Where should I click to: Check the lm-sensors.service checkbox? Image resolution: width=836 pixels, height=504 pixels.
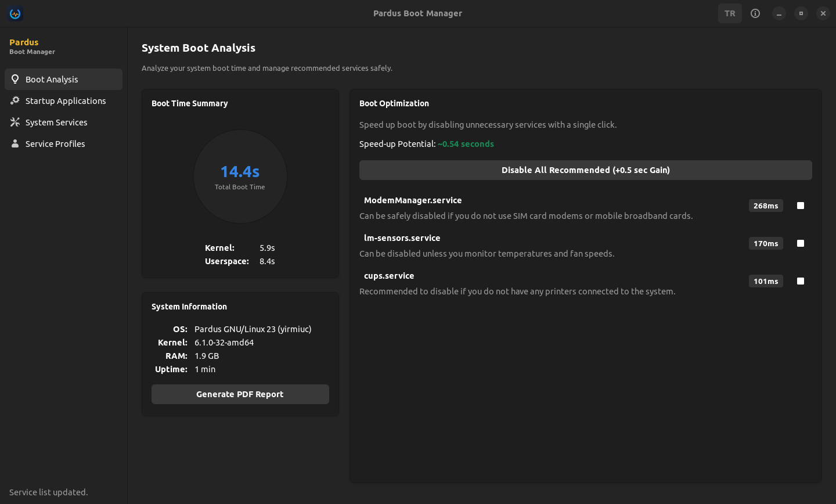pos(801,243)
